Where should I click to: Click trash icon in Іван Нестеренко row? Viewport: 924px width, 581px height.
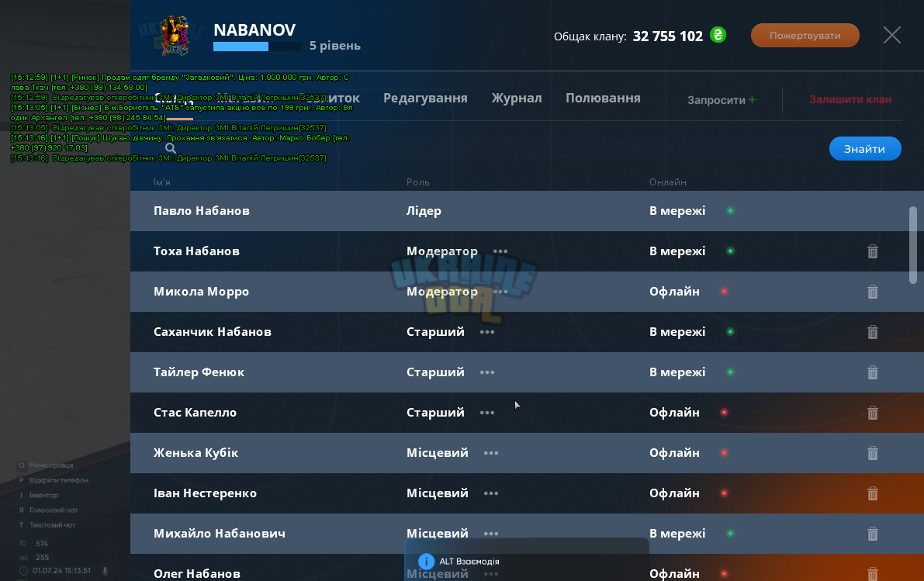[x=872, y=493]
